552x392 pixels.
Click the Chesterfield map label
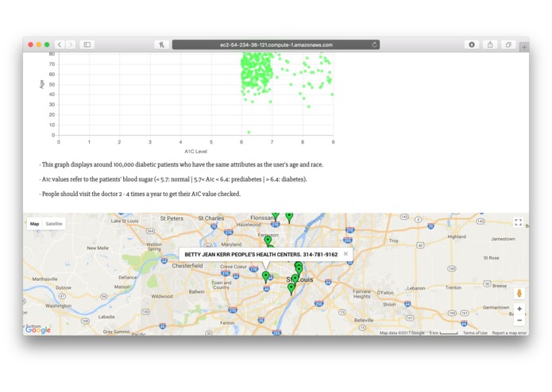tap(187, 266)
